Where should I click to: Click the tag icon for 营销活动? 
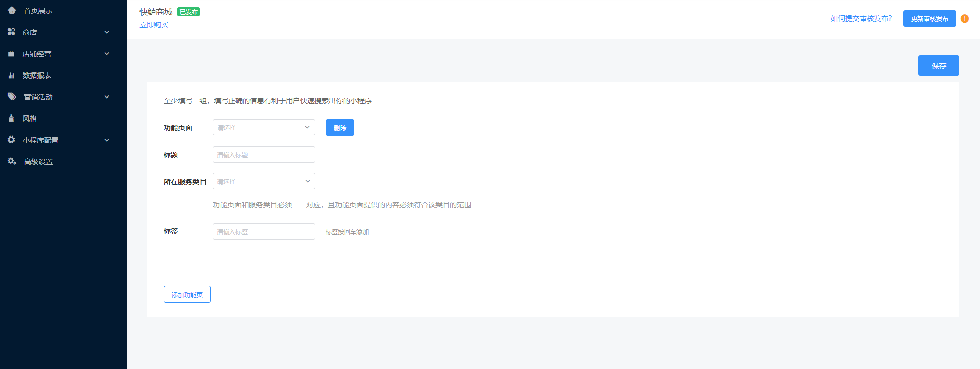pyautogui.click(x=12, y=96)
